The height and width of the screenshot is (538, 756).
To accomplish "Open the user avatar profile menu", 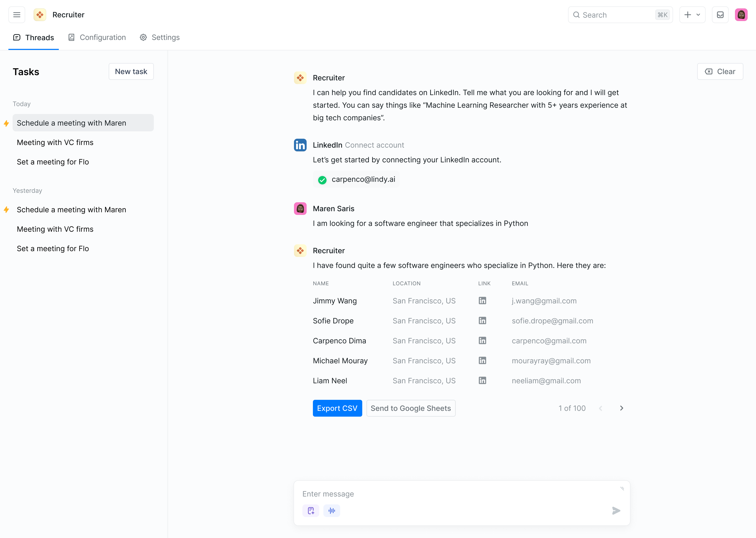I will (741, 15).
